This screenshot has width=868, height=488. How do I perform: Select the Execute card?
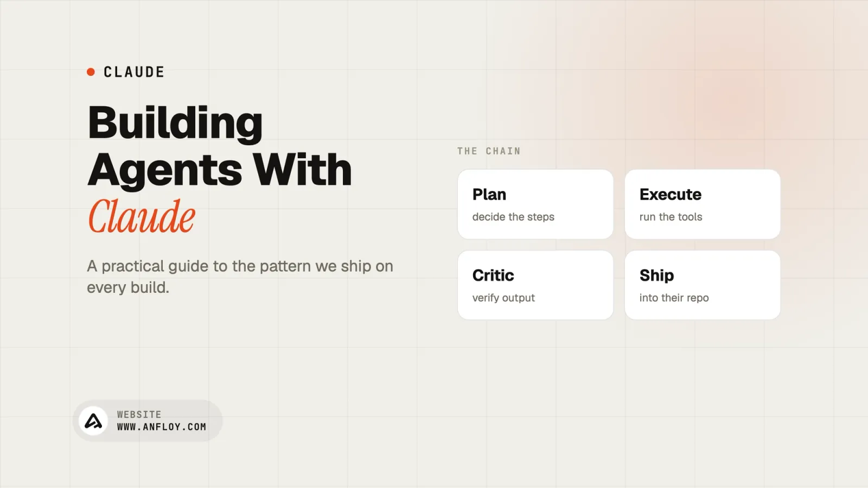pos(703,204)
